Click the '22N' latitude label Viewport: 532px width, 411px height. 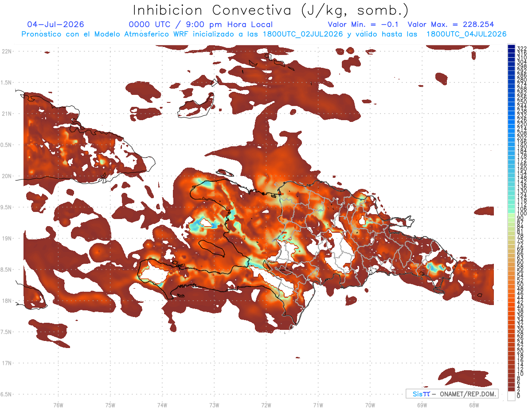point(8,51)
